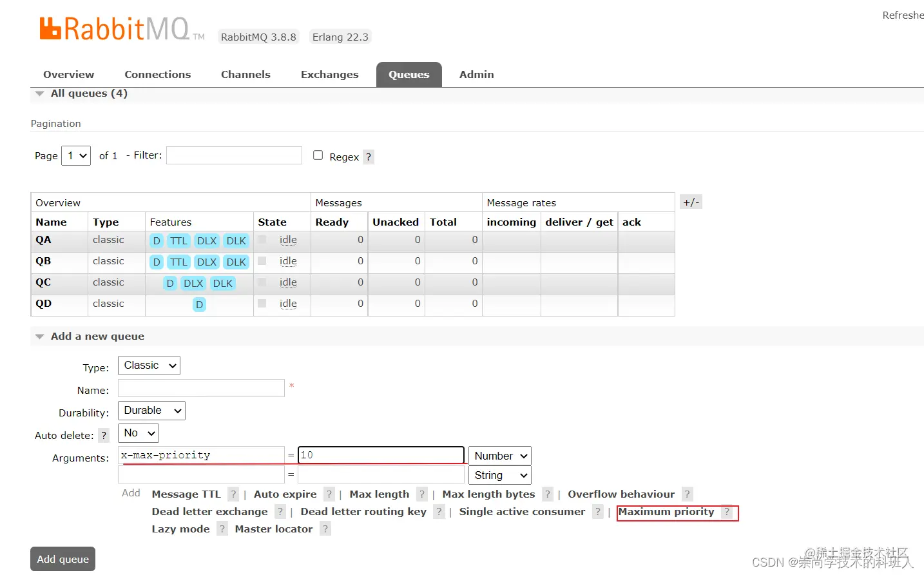924x575 pixels.
Task: Add the Overflow behaviour argument
Action: tap(621, 494)
